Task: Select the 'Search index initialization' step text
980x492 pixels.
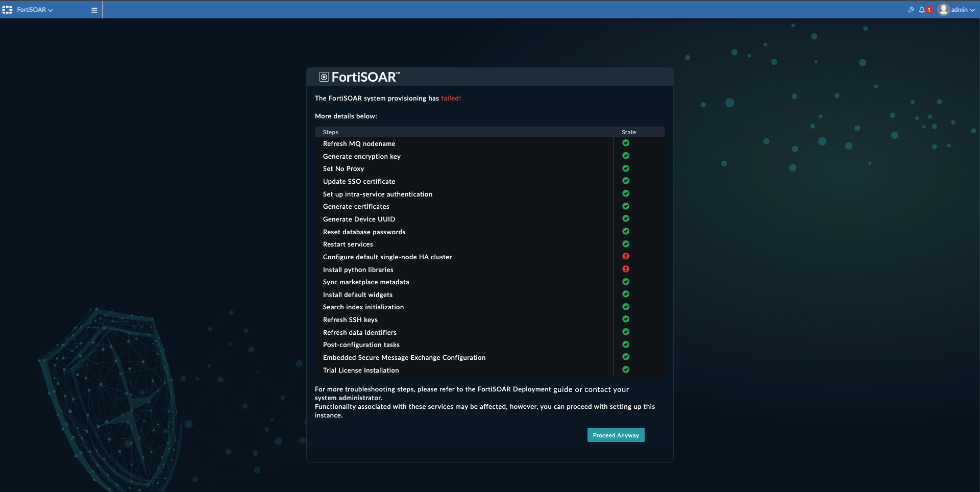Action: (x=363, y=307)
